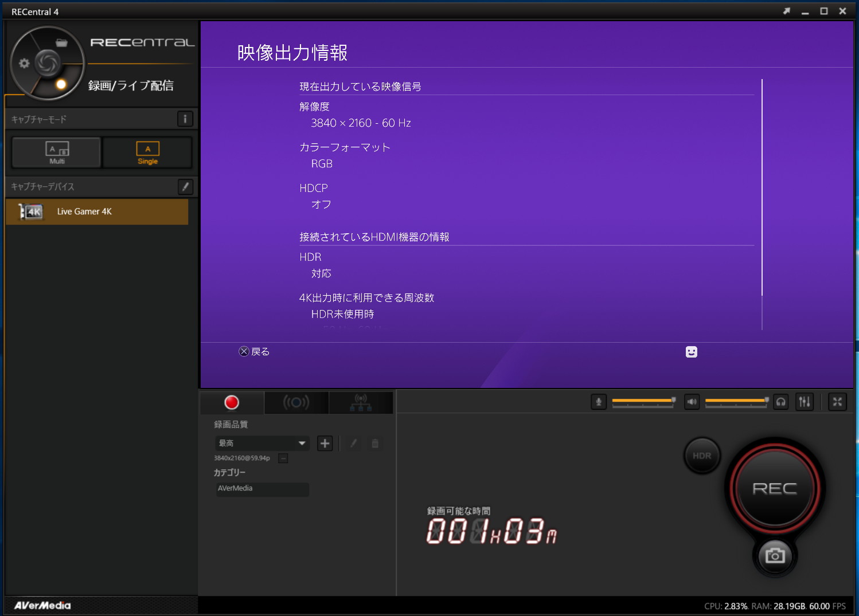Mute the microphone
859x616 pixels.
pos(598,402)
